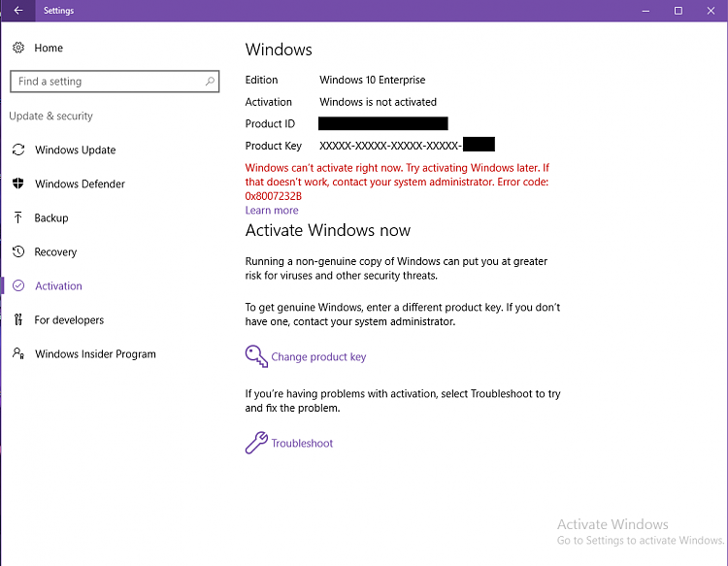The width and height of the screenshot is (728, 566).
Task: Click Change product key link
Action: (318, 356)
